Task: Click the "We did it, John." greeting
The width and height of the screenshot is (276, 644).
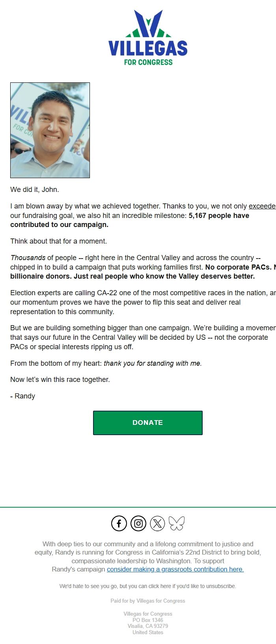Action: point(35,190)
